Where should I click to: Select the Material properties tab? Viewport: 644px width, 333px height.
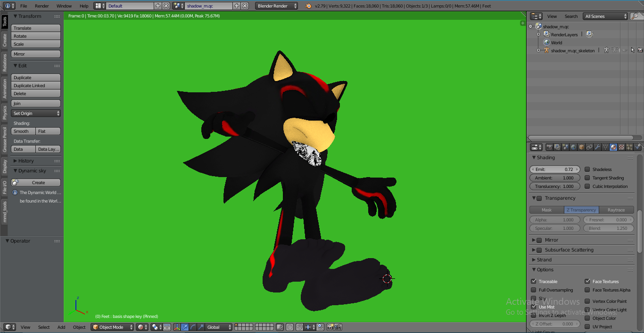point(613,147)
